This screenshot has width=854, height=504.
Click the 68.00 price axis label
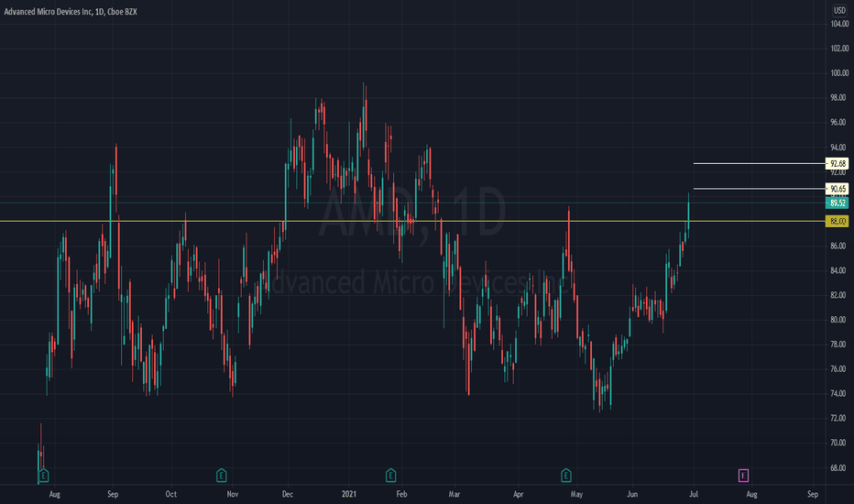[x=838, y=468]
